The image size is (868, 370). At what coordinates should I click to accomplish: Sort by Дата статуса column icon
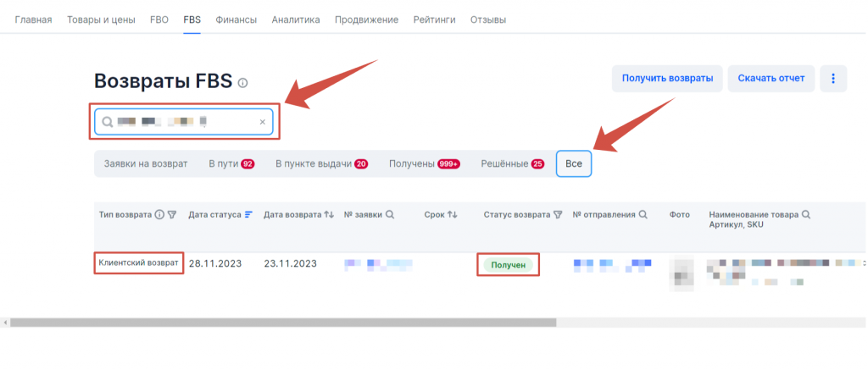249,215
